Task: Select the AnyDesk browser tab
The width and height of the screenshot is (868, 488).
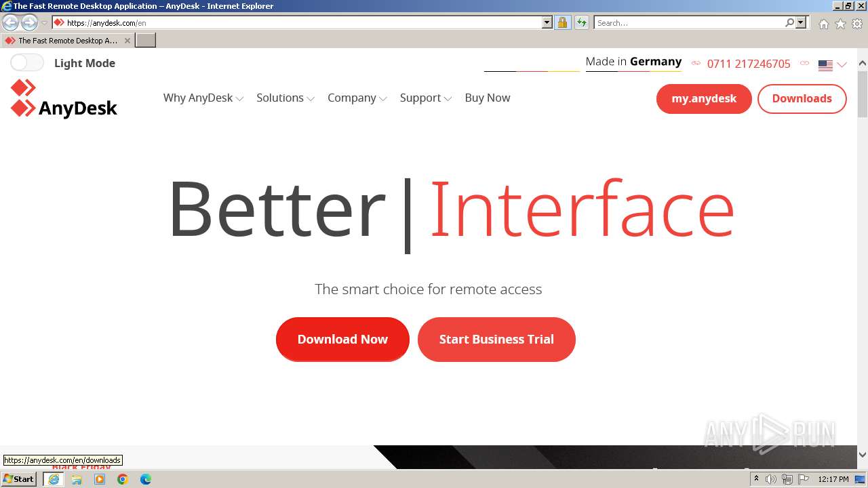Action: coord(67,41)
